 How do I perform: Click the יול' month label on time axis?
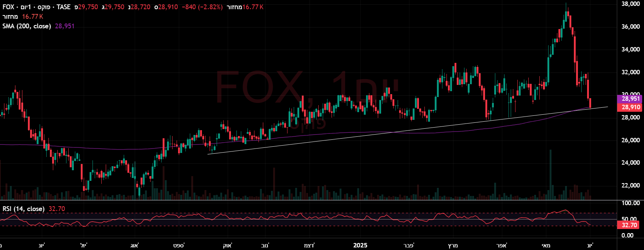[84, 246]
